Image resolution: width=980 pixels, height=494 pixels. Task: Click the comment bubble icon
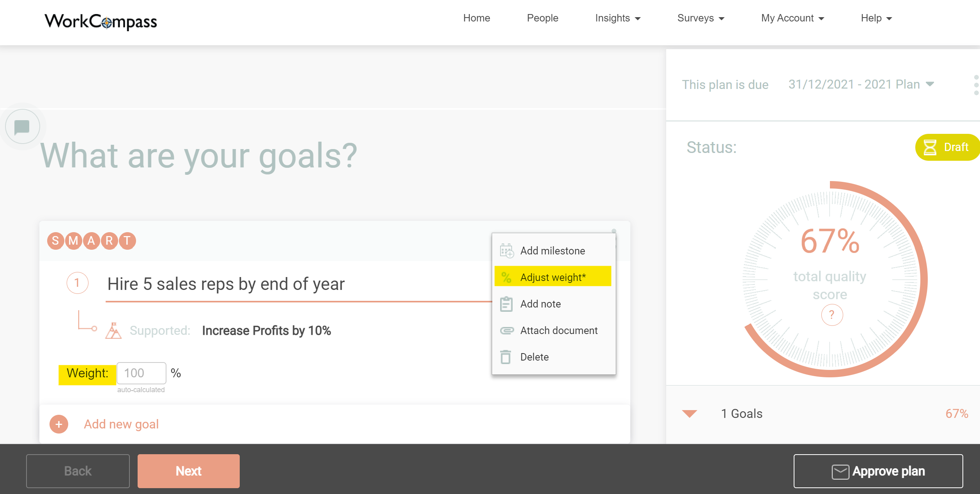click(22, 127)
